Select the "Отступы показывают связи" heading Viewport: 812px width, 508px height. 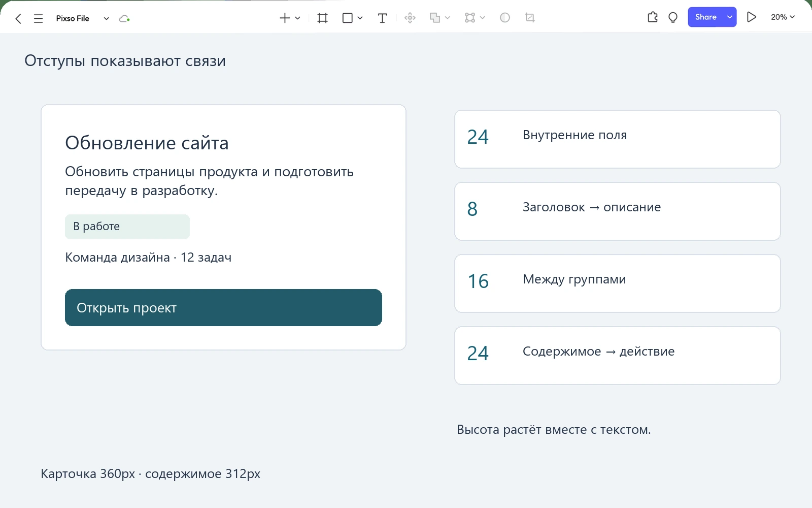coord(125,61)
